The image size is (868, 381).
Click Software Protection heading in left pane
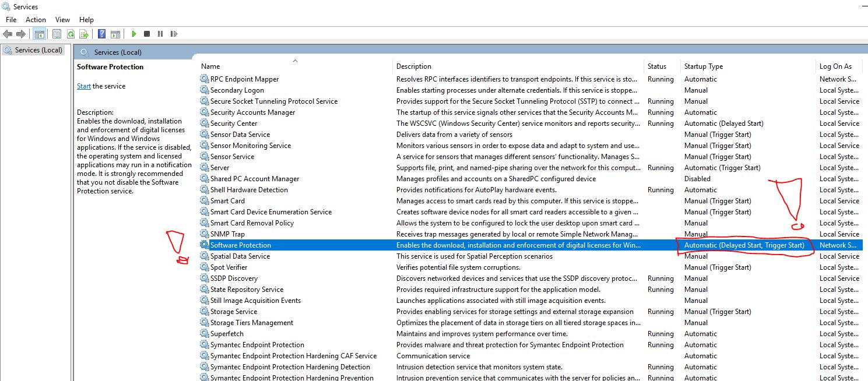click(110, 66)
